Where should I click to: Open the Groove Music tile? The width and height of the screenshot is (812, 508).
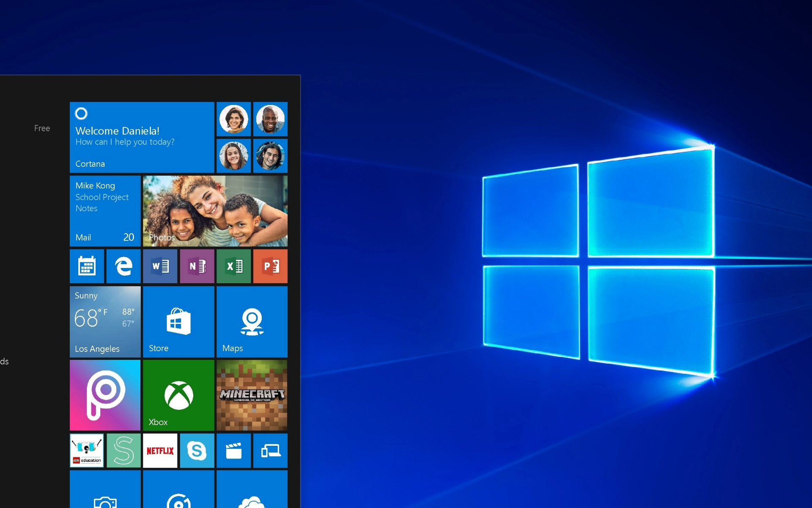[178, 489]
